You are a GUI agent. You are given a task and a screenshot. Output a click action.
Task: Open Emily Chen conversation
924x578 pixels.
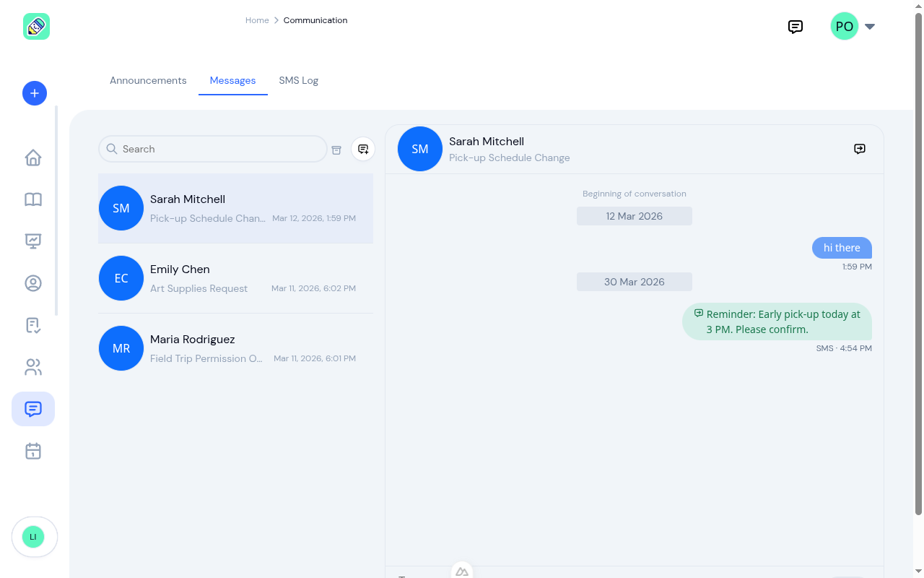235,278
